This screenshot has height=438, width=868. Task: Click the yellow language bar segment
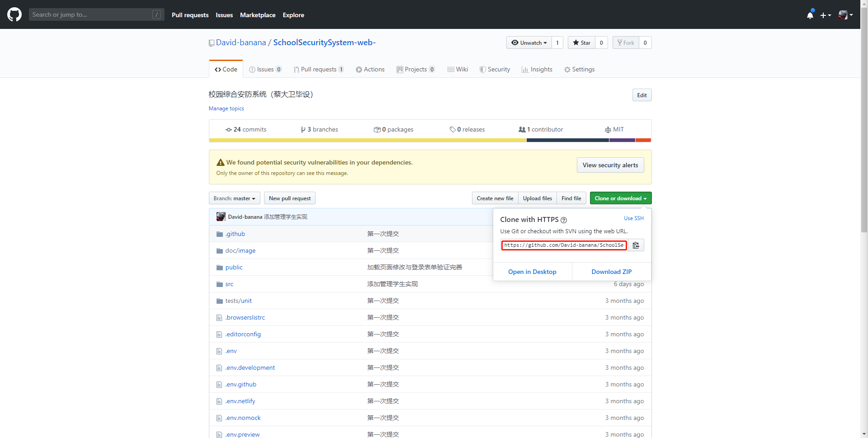pos(368,140)
